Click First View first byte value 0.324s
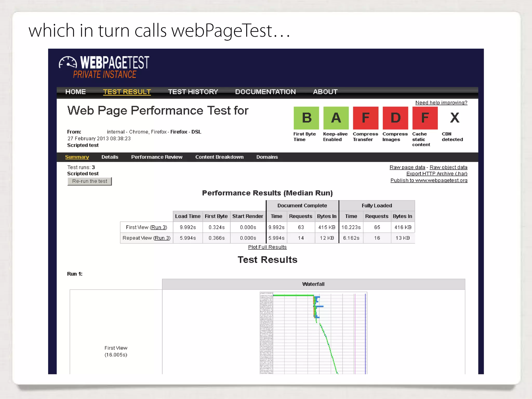The image size is (532, 399). click(217, 227)
